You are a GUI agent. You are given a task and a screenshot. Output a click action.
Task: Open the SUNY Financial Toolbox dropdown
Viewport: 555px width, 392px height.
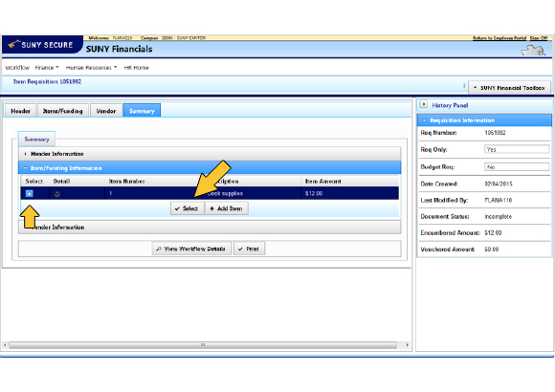coord(509,88)
